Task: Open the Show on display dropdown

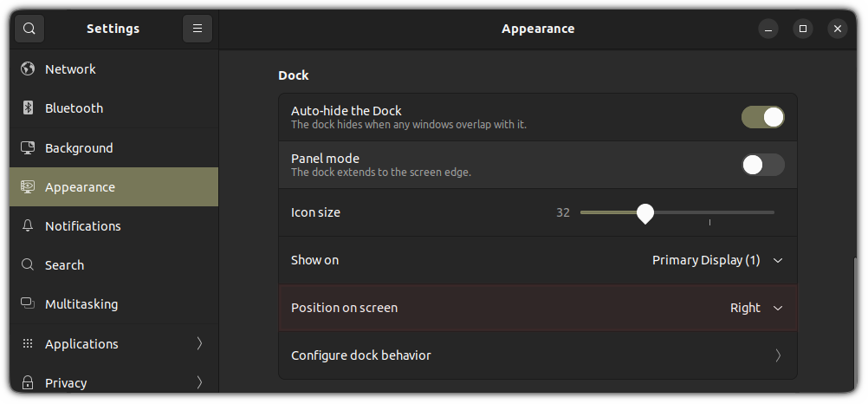Action: pos(716,260)
